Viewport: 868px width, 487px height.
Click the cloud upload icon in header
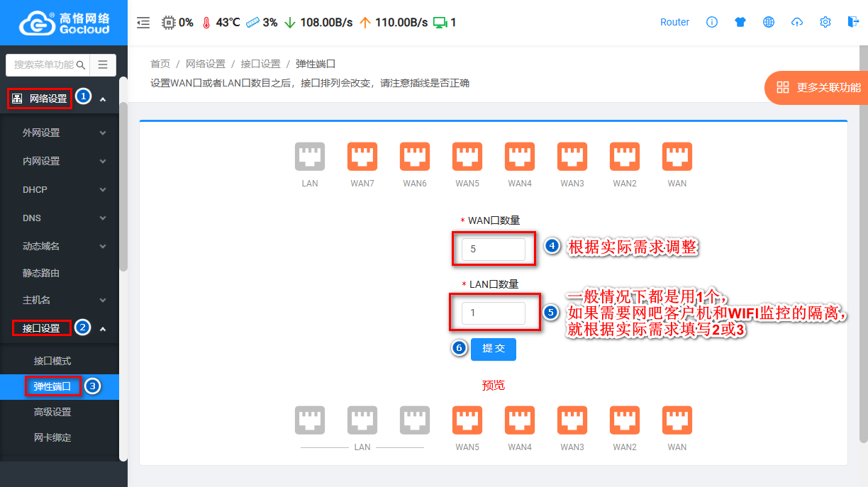797,22
